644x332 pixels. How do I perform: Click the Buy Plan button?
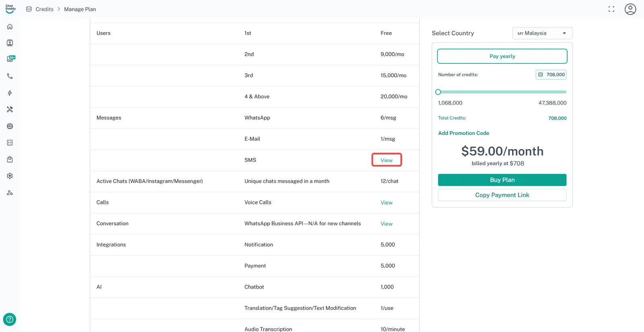tap(502, 180)
